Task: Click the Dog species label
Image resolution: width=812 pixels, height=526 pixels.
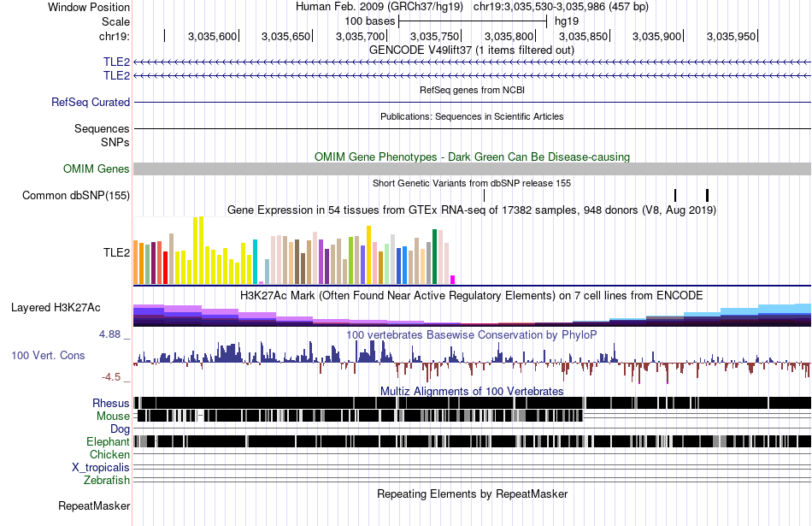Action: pyautogui.click(x=120, y=428)
